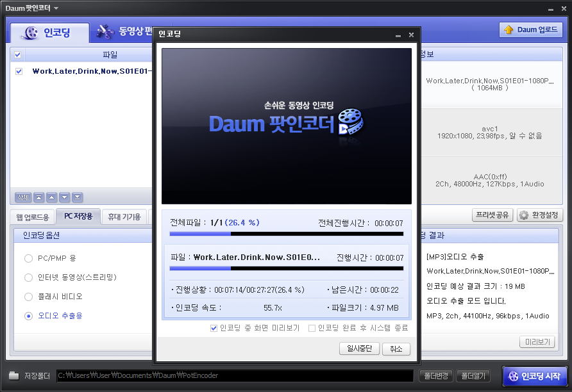The width and height of the screenshot is (572, 392).
Task: Click the AAC audio info text
Action: tap(489, 181)
